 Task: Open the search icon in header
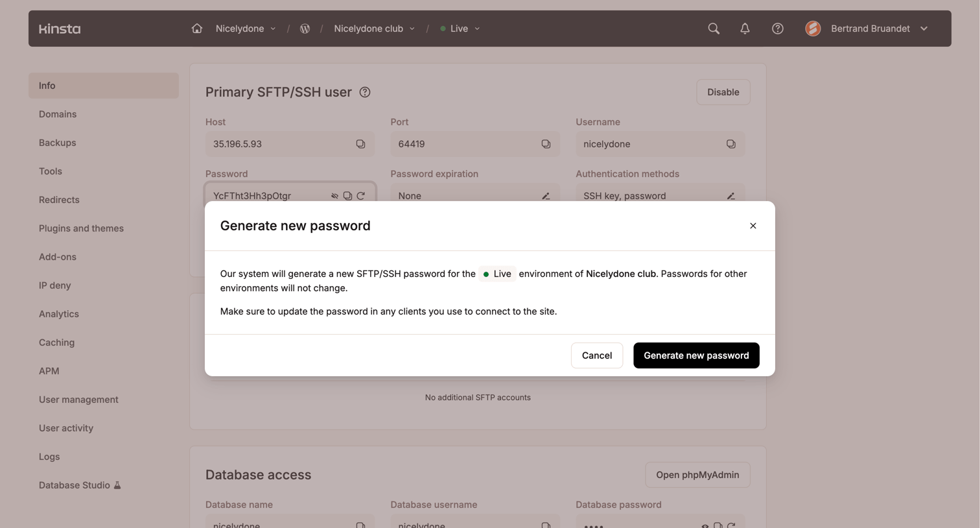[x=714, y=29]
